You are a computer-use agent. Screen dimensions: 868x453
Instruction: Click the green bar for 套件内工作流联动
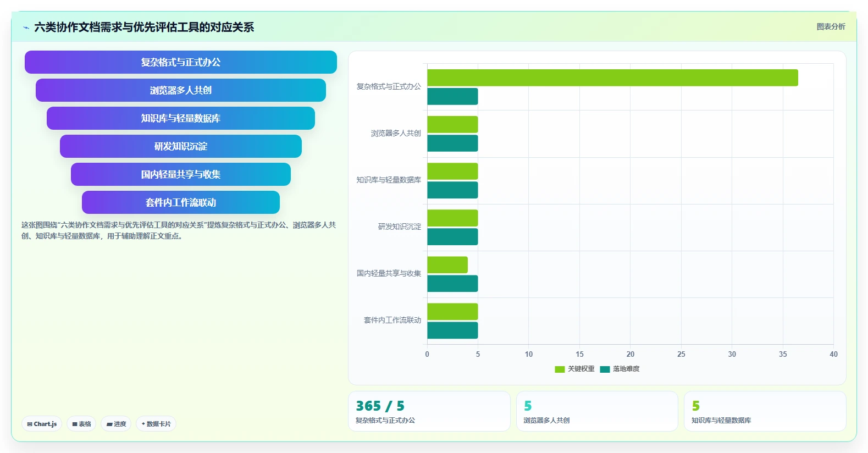tap(452, 311)
